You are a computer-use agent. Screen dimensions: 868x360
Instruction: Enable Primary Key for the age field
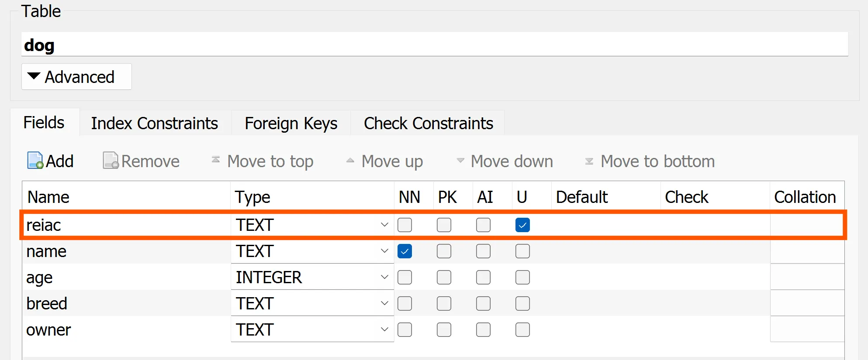tap(444, 278)
